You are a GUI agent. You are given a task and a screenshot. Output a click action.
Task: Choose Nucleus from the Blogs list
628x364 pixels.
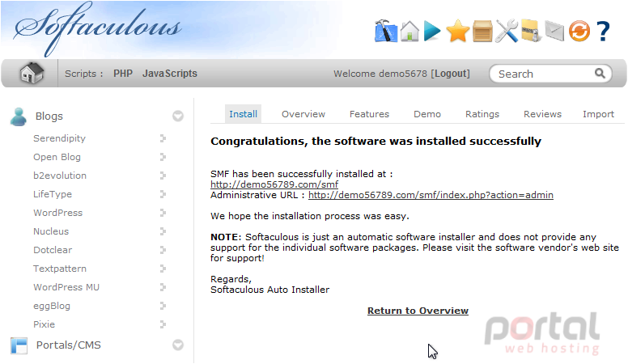(51, 231)
